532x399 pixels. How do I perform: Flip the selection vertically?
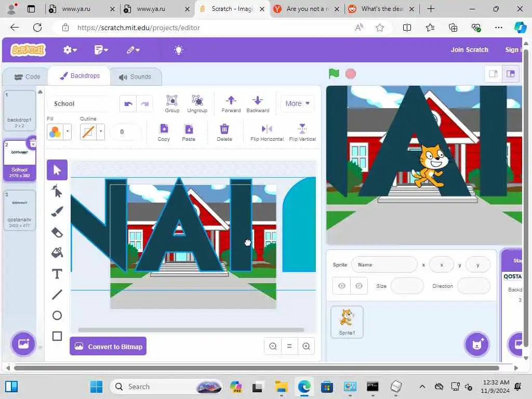[x=302, y=132]
